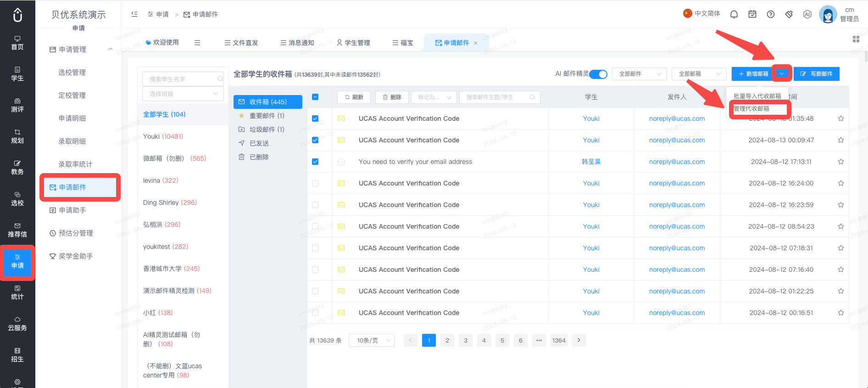Open the 推荐信 sidebar icon

pos(17,230)
